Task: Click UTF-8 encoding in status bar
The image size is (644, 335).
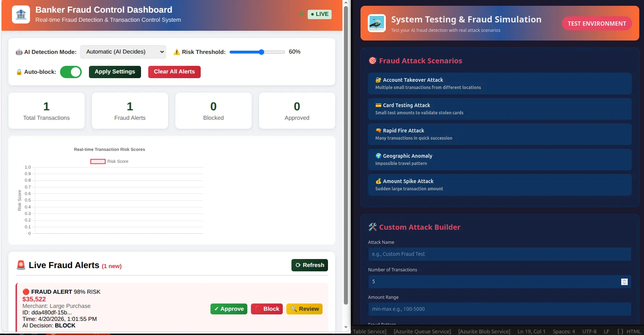Action: click(x=589, y=331)
